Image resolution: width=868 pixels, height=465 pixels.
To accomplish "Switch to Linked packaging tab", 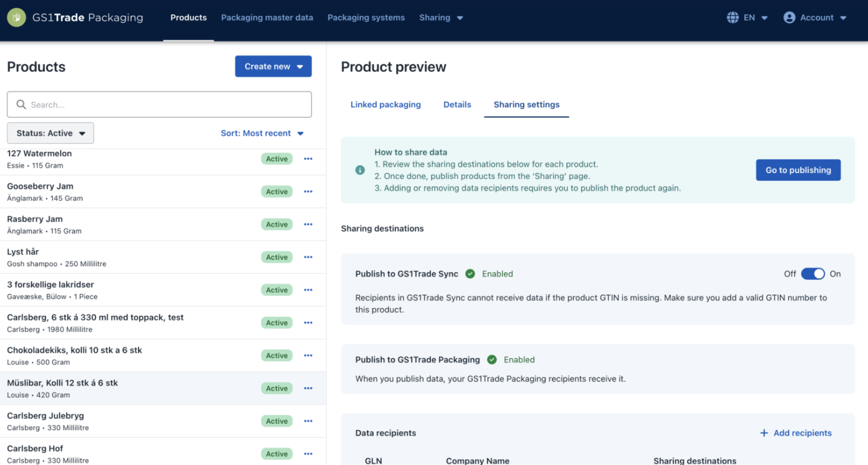I will click(386, 104).
